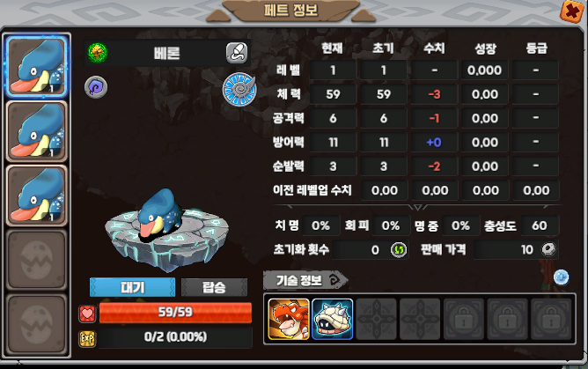Click the stone coin icon beside sale price

coord(548,249)
